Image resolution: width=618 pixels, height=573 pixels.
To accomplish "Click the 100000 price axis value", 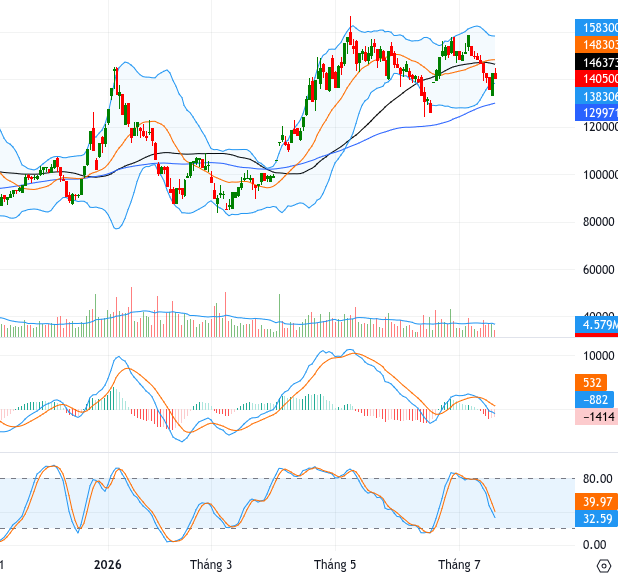I will coord(600,175).
